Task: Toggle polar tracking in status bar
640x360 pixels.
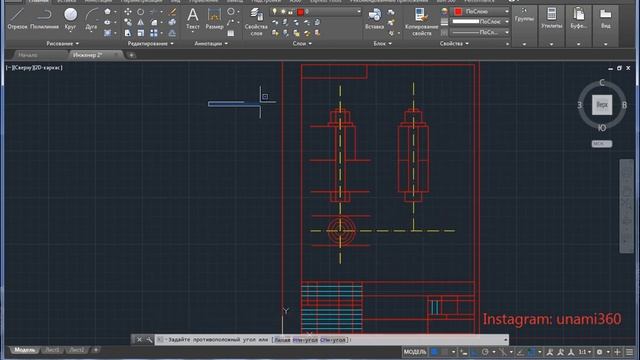Action: [x=485, y=352]
